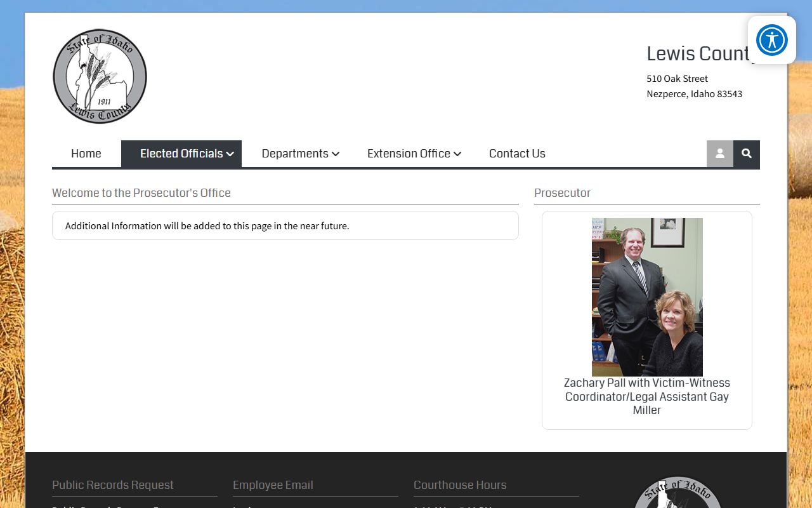Image resolution: width=812 pixels, height=508 pixels.
Task: Click 'Nezperce, Idaho 83543' text
Action: pyautogui.click(x=695, y=94)
